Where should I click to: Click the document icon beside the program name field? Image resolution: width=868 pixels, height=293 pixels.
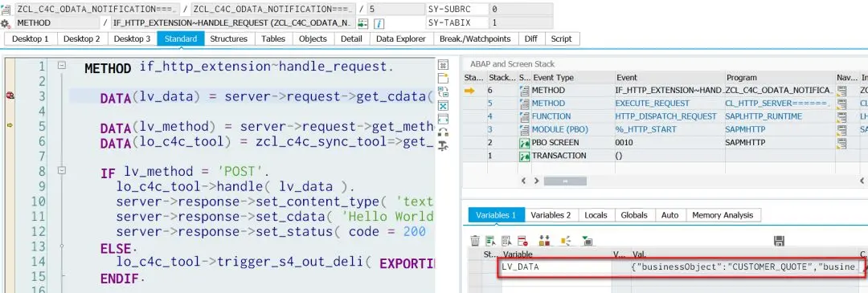click(6, 10)
